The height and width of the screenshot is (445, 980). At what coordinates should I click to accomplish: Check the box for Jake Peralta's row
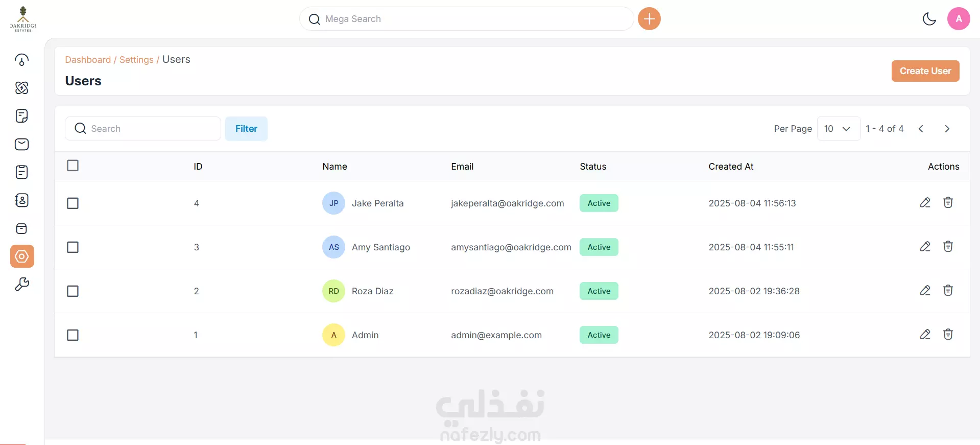[x=73, y=203]
